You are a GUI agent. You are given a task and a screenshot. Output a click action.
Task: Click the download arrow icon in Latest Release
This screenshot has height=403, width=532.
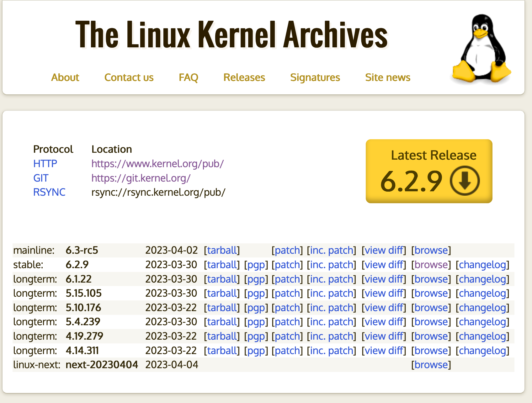pyautogui.click(x=465, y=181)
